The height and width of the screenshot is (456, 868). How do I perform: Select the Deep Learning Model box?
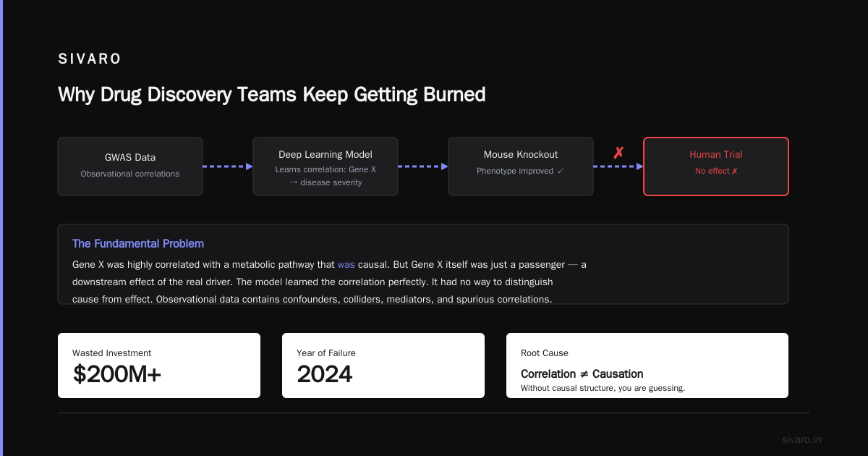coord(325,166)
